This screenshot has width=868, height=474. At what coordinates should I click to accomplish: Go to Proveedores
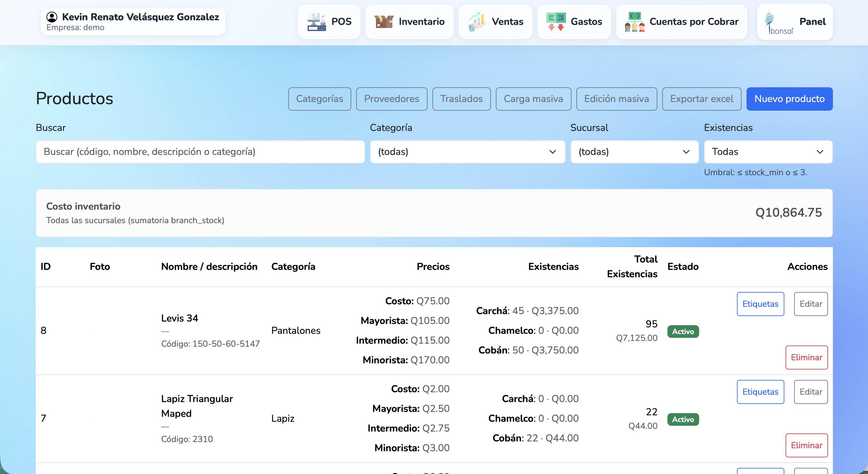tap(392, 99)
